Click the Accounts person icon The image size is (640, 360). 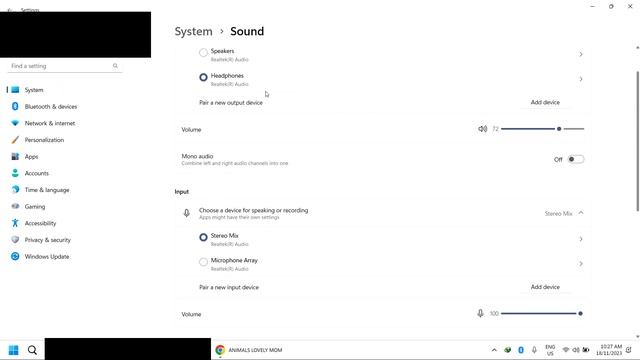(15, 173)
